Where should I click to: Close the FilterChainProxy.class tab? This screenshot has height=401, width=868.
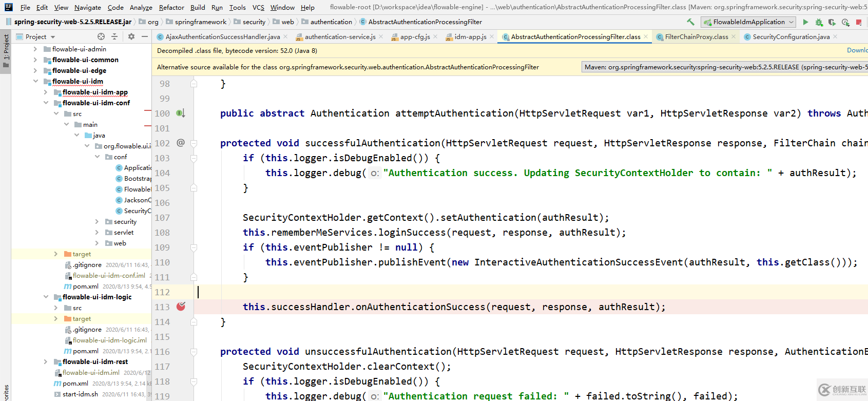pyautogui.click(x=734, y=36)
